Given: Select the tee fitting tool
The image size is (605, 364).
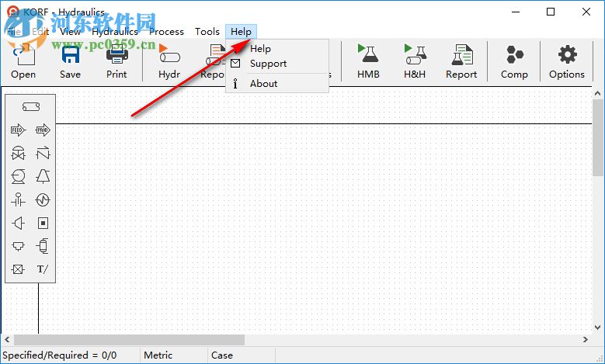Looking at the screenshot, I should tap(18, 246).
